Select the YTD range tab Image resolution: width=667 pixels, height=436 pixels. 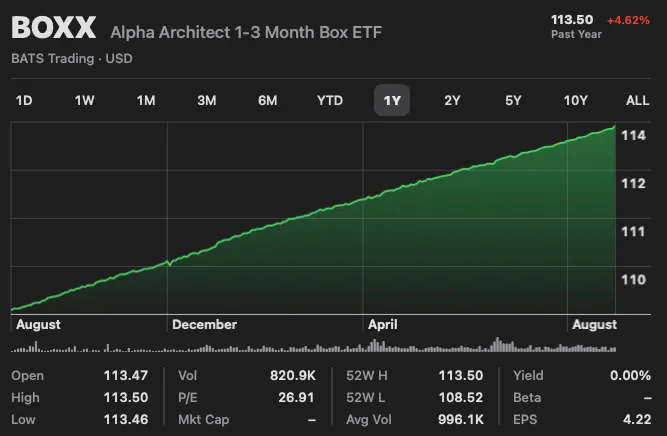(x=330, y=100)
